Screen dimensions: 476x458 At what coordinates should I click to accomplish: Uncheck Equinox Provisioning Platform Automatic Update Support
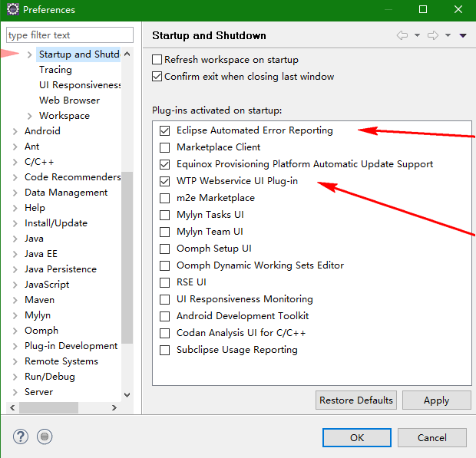click(164, 164)
